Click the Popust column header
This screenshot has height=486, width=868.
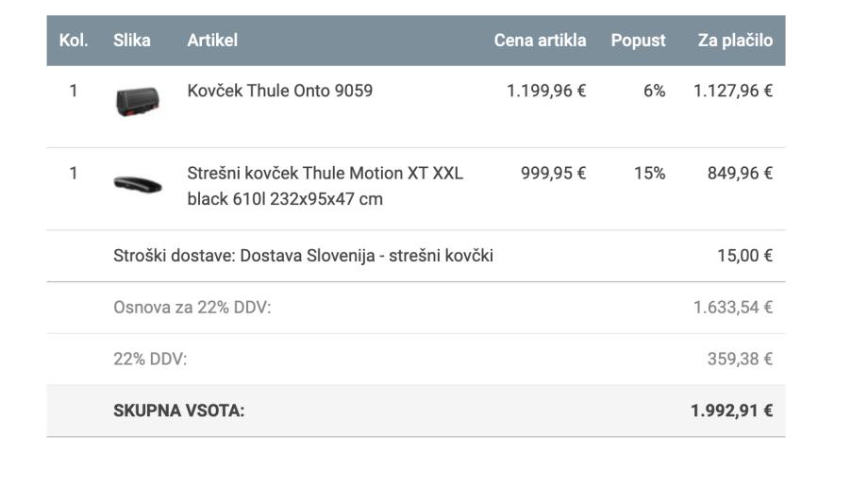coord(638,40)
